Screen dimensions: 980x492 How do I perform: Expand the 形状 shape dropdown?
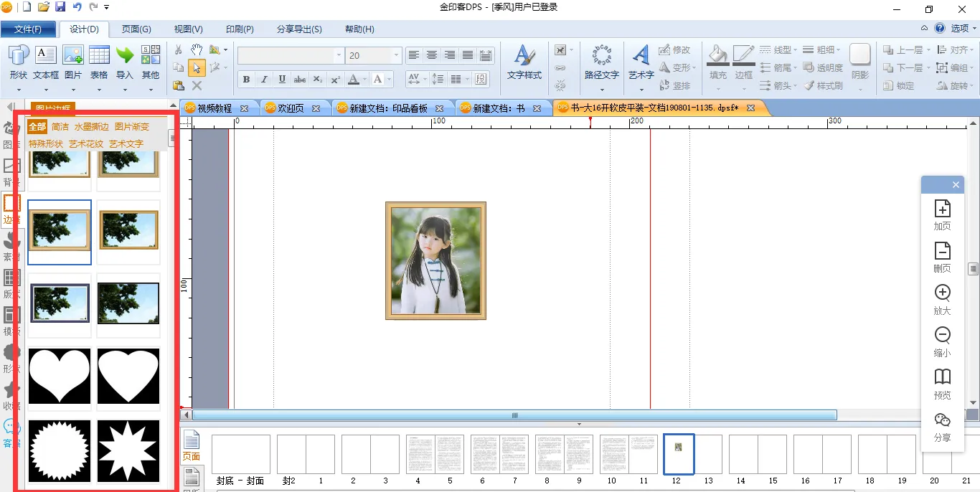pos(19,90)
